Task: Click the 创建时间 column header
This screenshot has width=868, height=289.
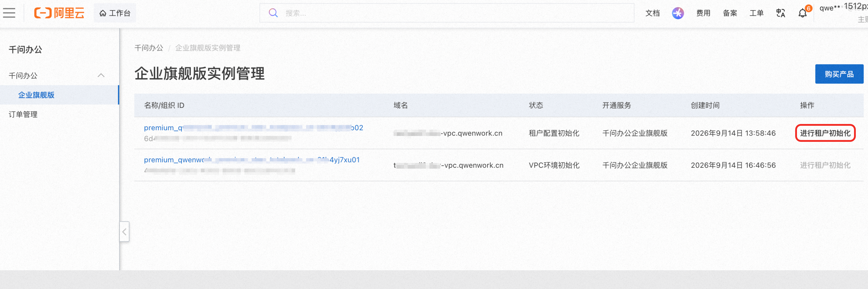Action: point(705,105)
